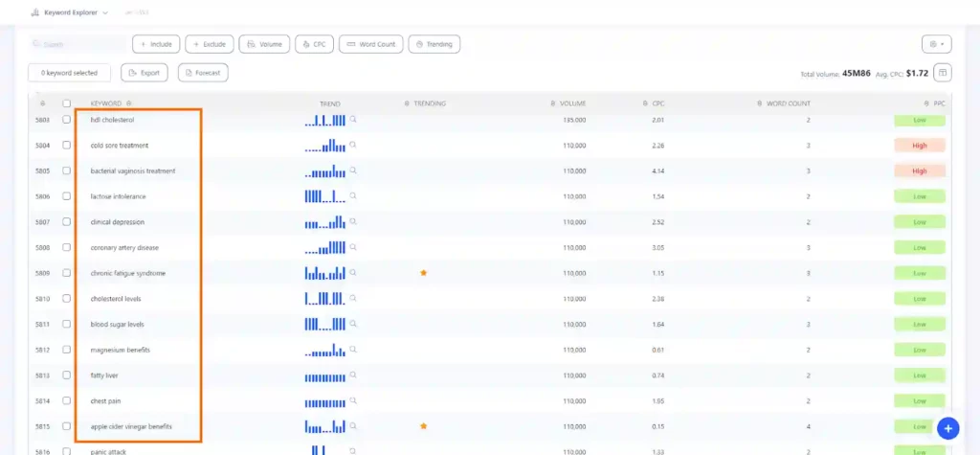Image resolution: width=980 pixels, height=455 pixels.
Task: Open the Word Count filter
Action: [x=371, y=44]
